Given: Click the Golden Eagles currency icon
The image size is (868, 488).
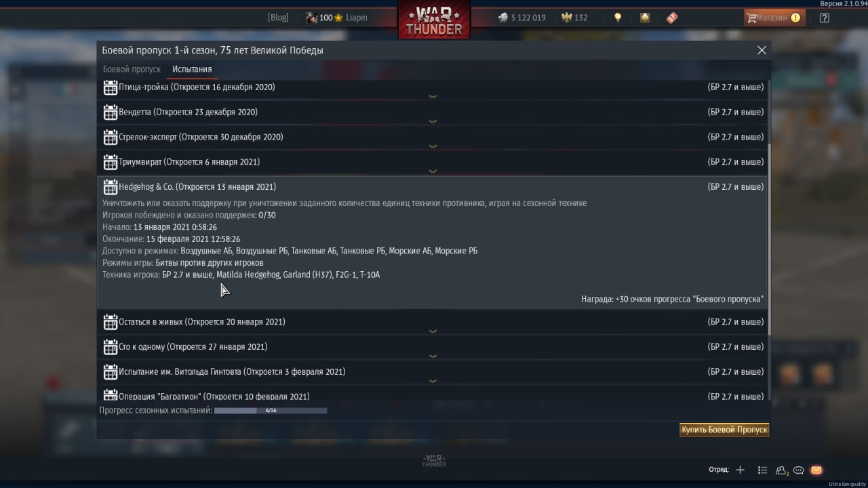Looking at the screenshot, I should (x=567, y=18).
